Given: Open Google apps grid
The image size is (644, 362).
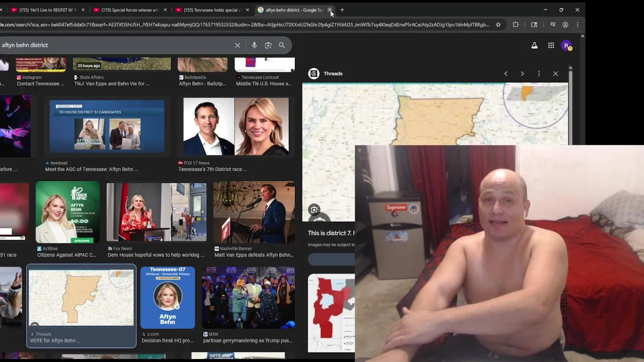Looking at the screenshot, I should click(551, 46).
